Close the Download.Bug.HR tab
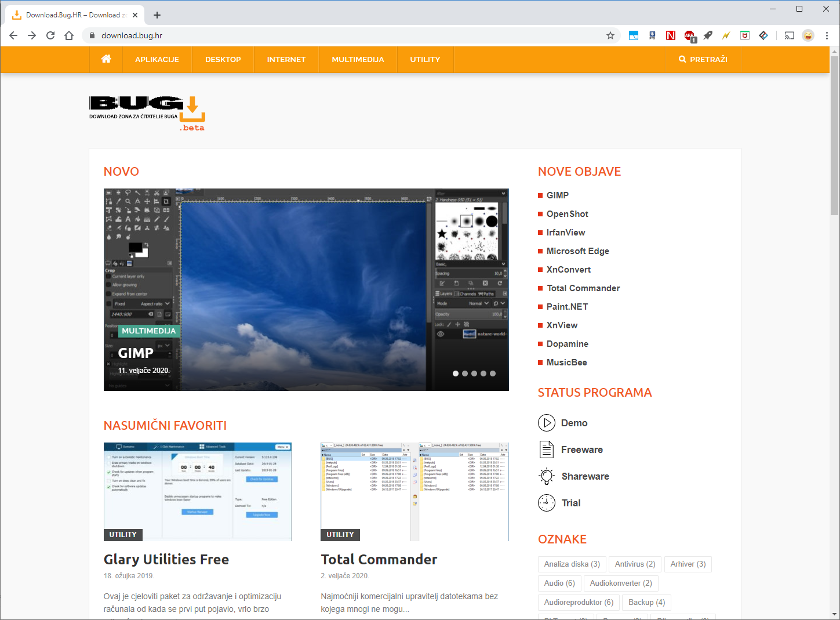The height and width of the screenshot is (620, 840). pos(136,15)
